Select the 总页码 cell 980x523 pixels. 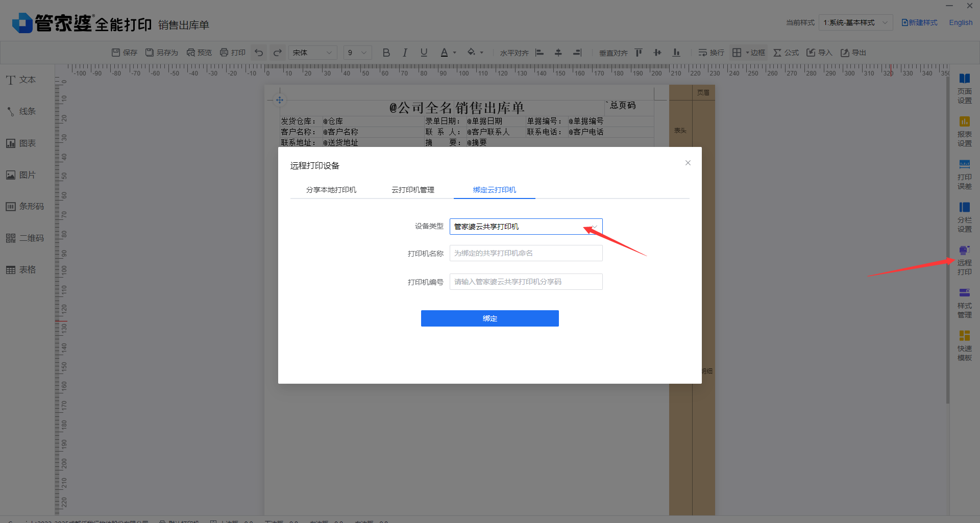[x=623, y=105]
